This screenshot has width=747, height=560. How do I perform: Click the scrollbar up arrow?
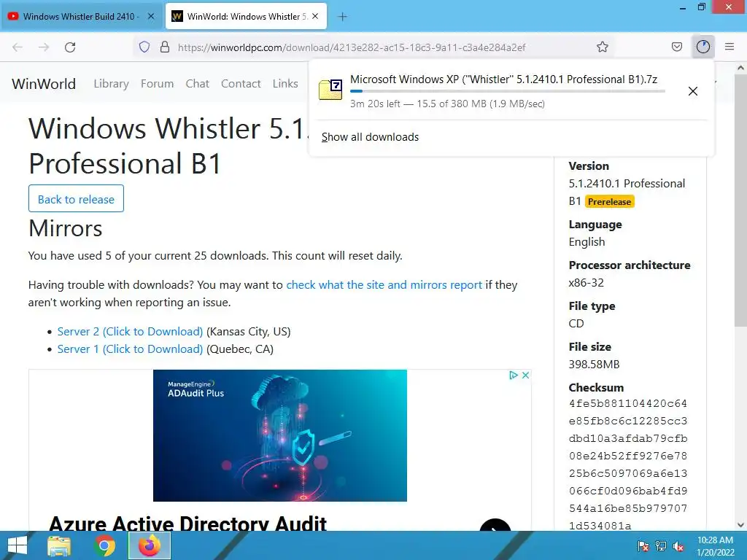click(x=740, y=68)
